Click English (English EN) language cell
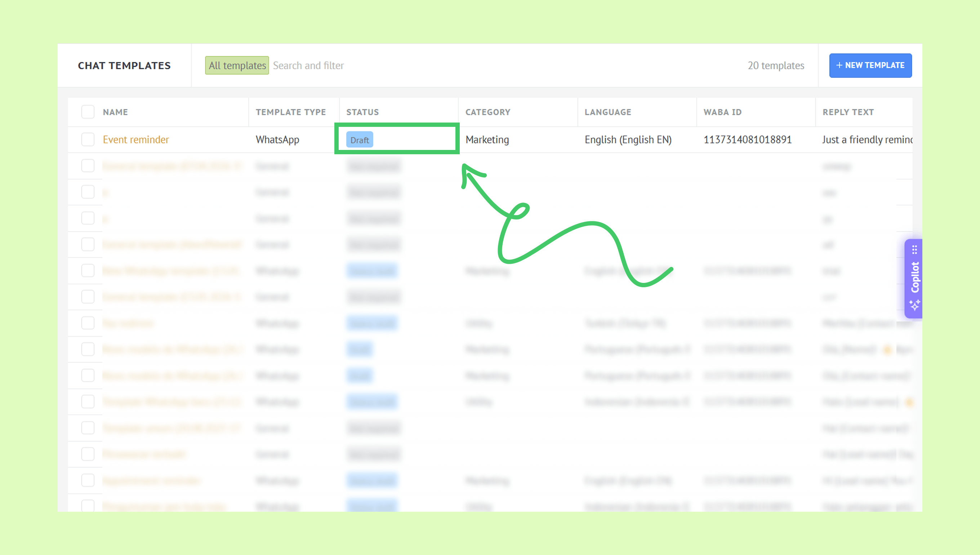 [x=628, y=139]
